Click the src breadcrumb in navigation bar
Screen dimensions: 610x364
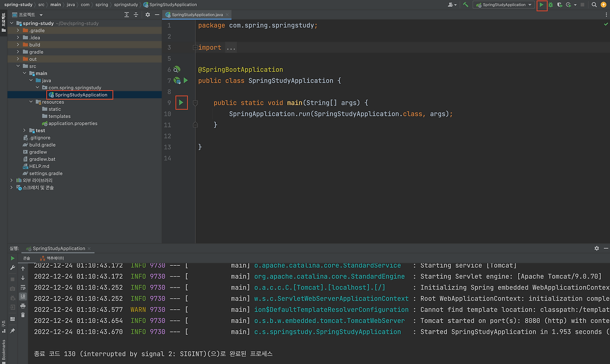(x=41, y=5)
